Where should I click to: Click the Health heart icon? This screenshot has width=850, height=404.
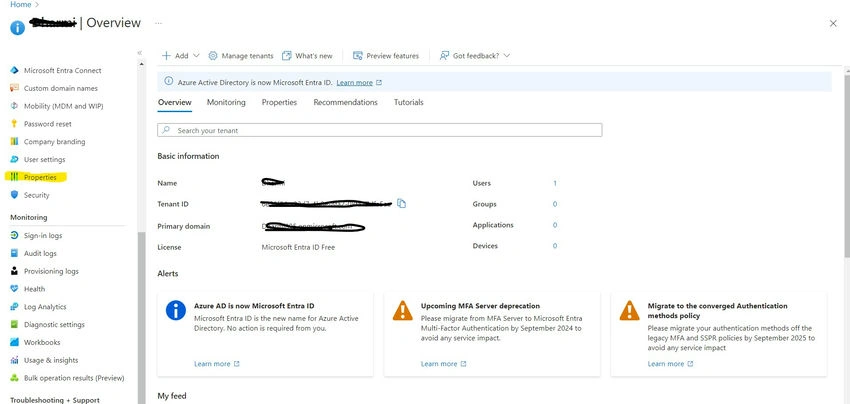click(15, 289)
